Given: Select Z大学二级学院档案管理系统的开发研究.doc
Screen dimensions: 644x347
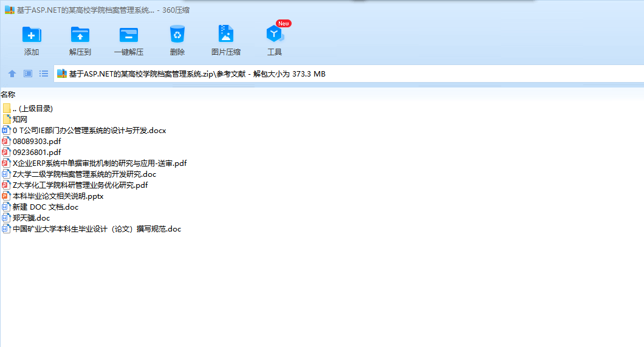Looking at the screenshot, I should tap(84, 174).
